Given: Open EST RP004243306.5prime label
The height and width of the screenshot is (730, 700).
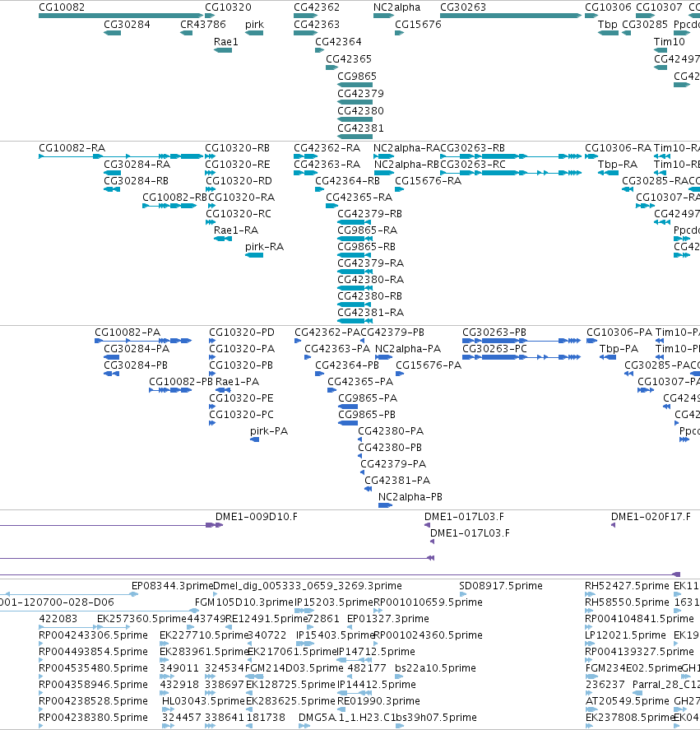Looking at the screenshot, I should click(93, 635).
